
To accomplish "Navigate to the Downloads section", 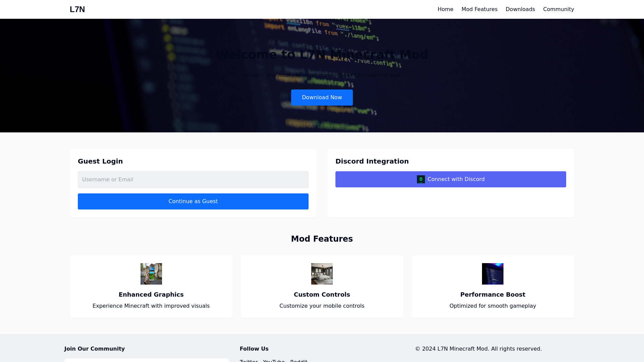I will tap(520, 9).
